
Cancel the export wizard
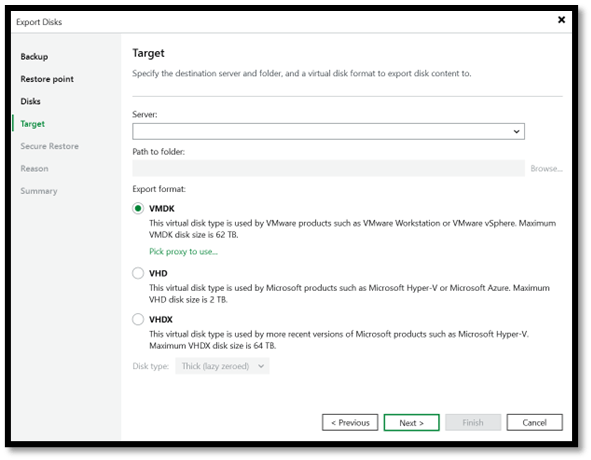[x=534, y=423]
